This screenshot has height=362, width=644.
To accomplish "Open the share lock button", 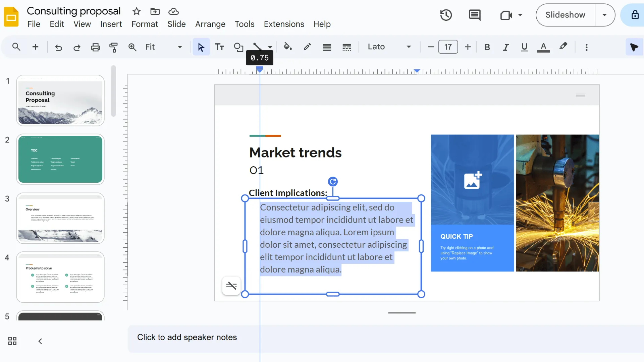I will click(x=635, y=15).
